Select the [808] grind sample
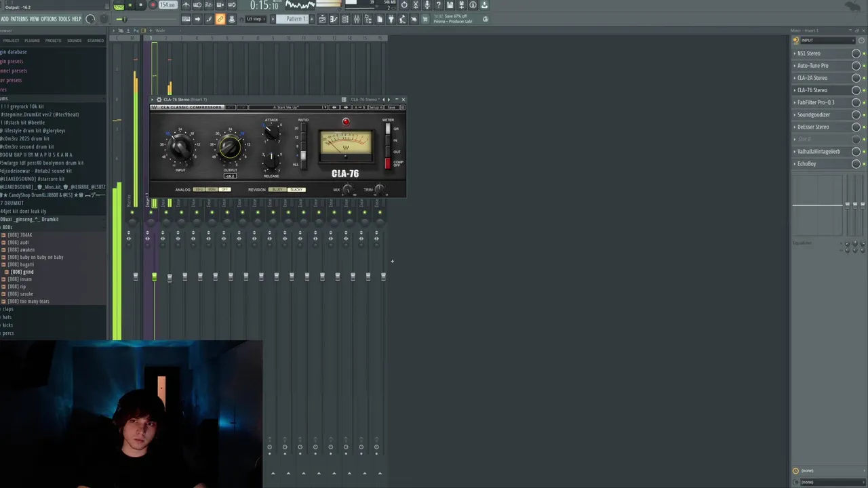Screen dimensions: 868x488 point(22,272)
